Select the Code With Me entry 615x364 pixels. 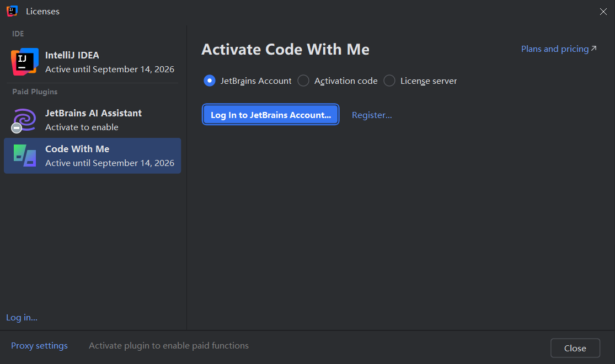tap(92, 156)
